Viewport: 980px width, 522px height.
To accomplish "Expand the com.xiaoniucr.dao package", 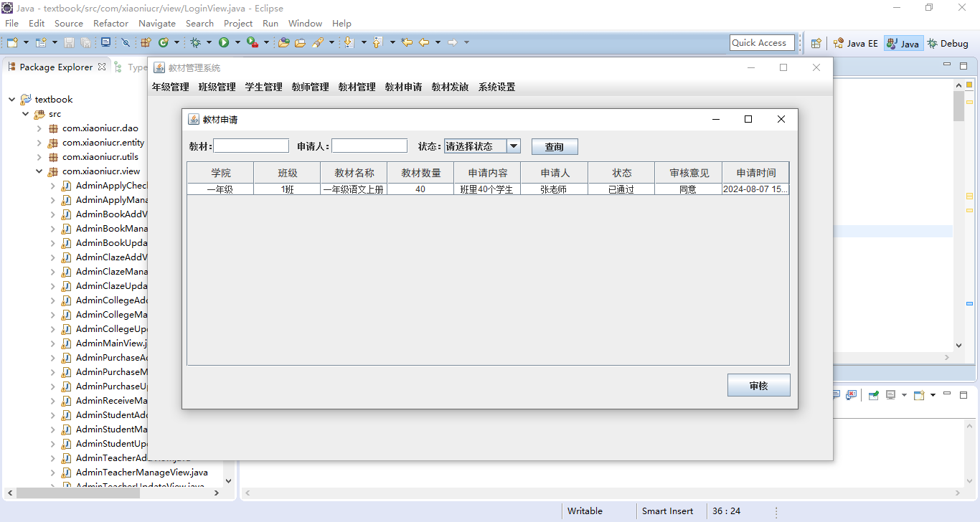I will click(39, 128).
